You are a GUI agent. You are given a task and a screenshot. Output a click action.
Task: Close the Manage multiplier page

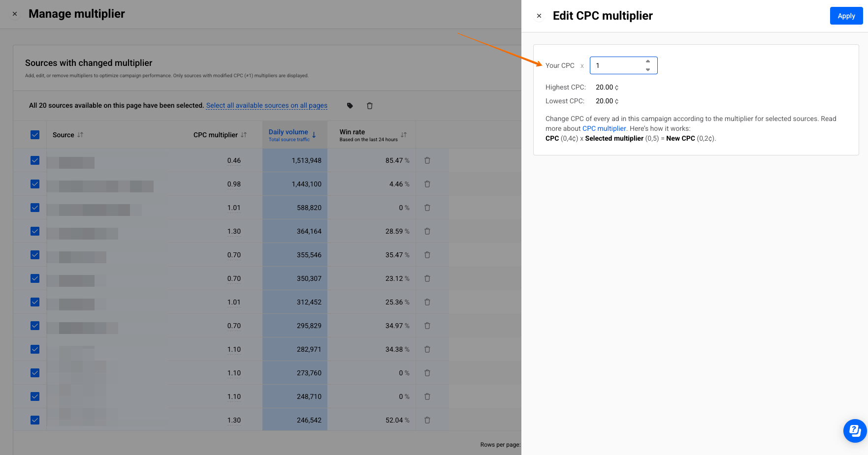click(15, 14)
